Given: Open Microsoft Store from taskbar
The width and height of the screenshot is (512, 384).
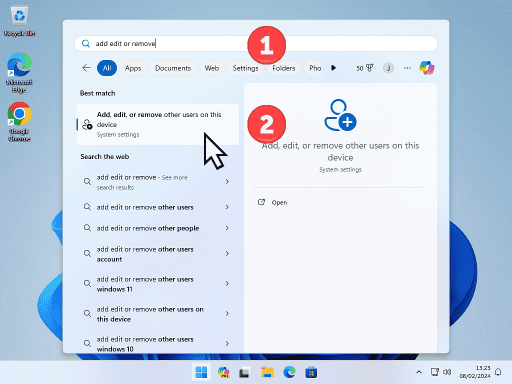Looking at the screenshot, I should 311,372.
